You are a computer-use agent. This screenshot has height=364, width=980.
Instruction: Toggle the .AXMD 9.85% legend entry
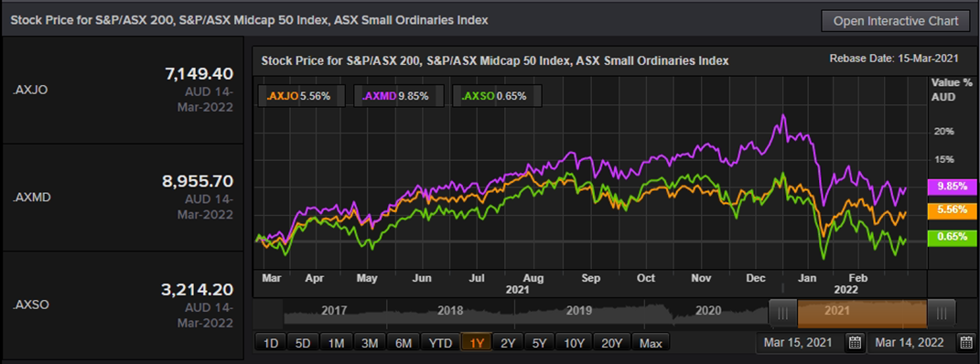pos(399,96)
